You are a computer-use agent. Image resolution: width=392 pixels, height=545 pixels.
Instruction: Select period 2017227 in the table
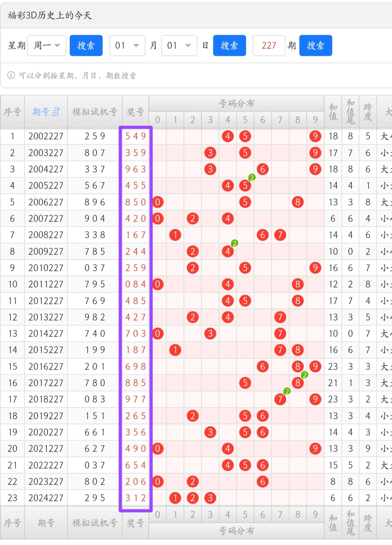click(x=46, y=383)
